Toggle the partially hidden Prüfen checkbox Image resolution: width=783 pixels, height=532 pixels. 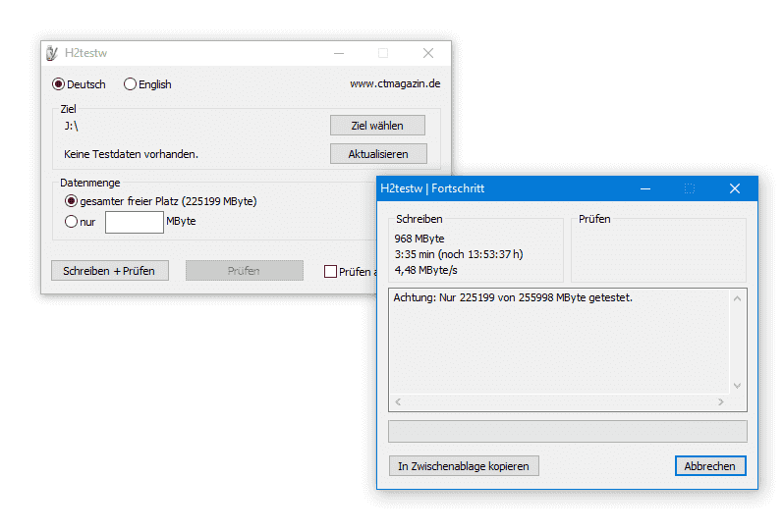coord(330,272)
